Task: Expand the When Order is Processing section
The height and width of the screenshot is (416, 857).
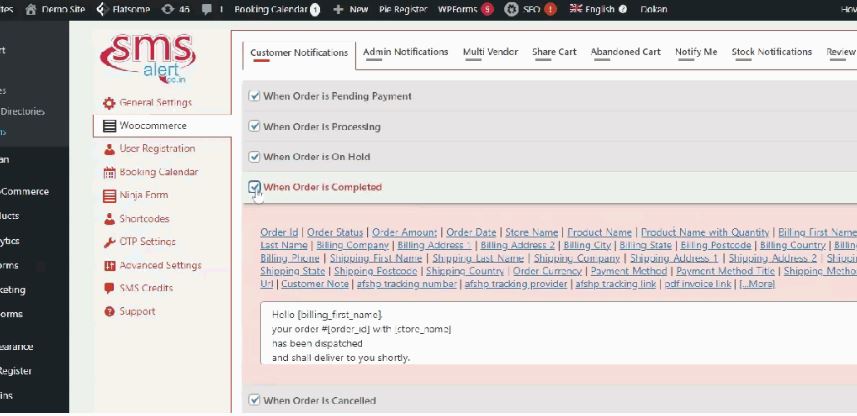Action: click(549, 126)
